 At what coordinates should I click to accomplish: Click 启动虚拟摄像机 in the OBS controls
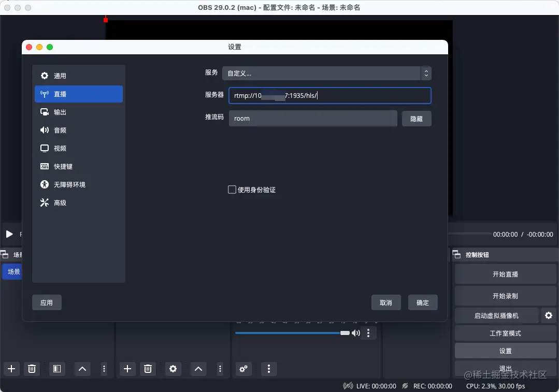pyautogui.click(x=496, y=316)
